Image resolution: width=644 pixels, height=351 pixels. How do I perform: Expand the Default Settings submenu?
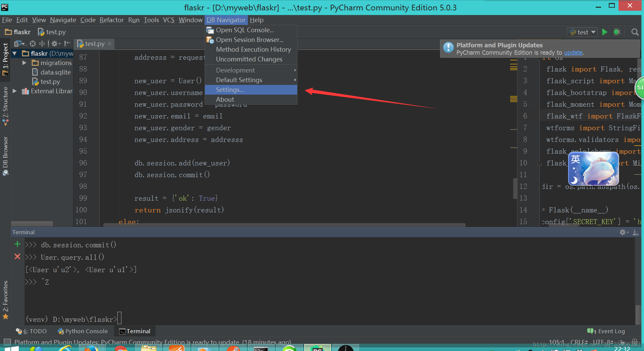(251, 80)
